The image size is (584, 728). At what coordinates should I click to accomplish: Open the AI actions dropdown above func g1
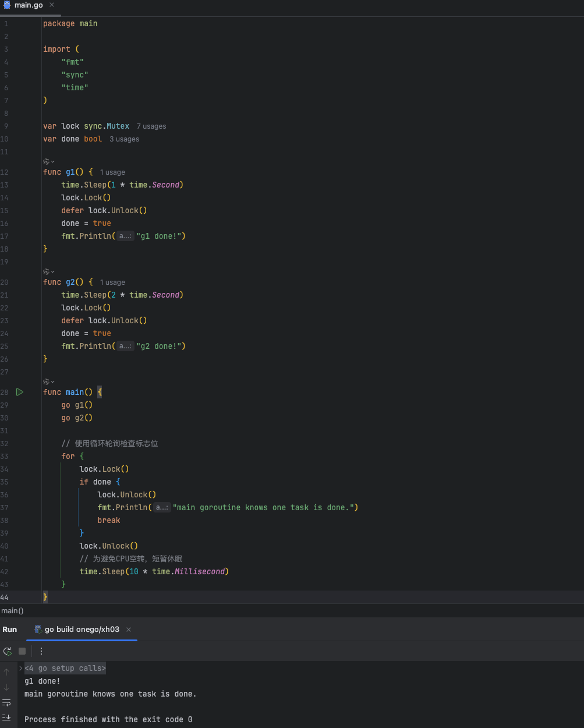click(49, 161)
